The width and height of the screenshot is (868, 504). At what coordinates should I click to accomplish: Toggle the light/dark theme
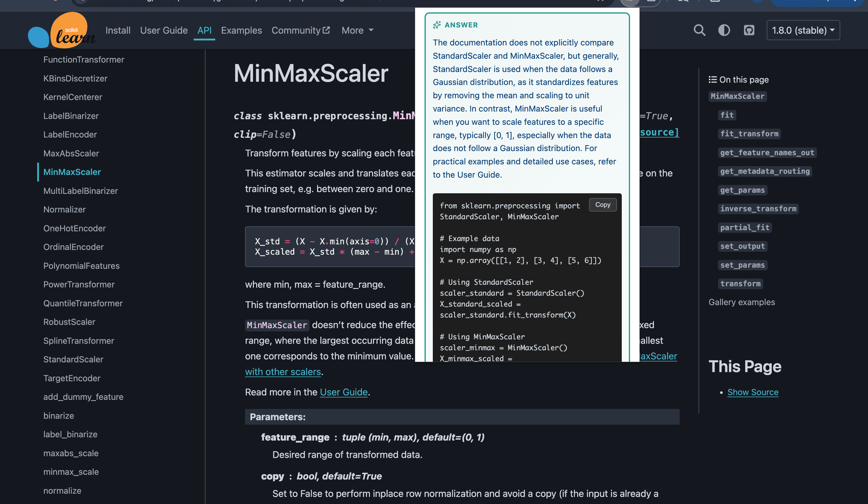[x=724, y=30]
